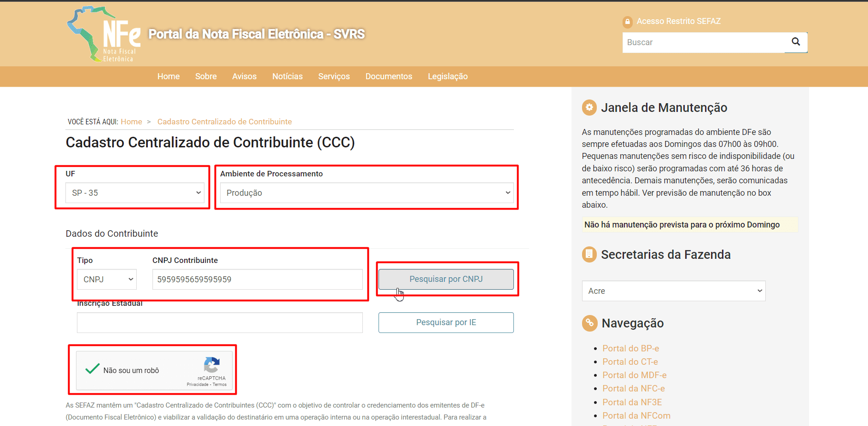Click the magnifying glass search icon
This screenshot has width=868, height=426.
[x=796, y=42]
